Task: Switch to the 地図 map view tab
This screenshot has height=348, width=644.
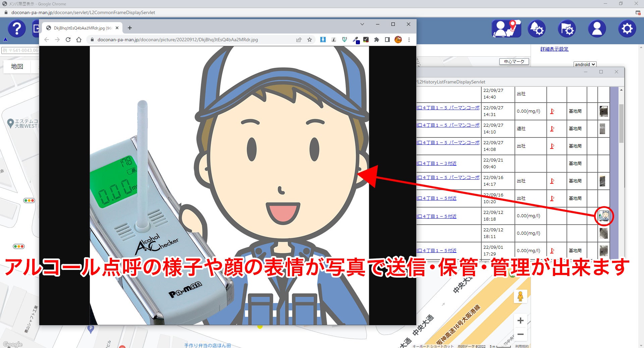Action: [17, 66]
